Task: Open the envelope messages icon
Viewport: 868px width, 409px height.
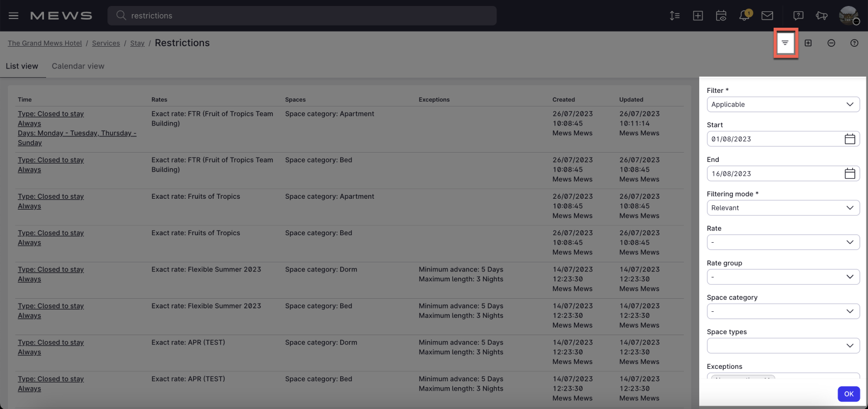Action: (x=767, y=16)
